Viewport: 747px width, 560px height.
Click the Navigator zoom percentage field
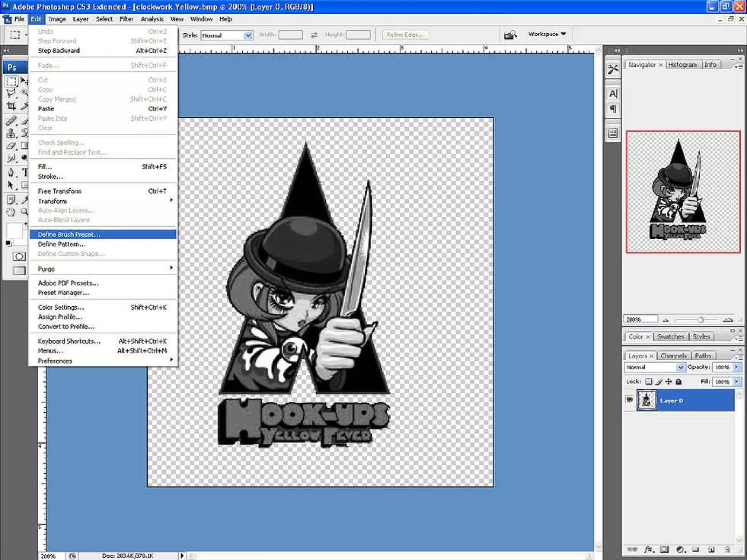point(640,319)
